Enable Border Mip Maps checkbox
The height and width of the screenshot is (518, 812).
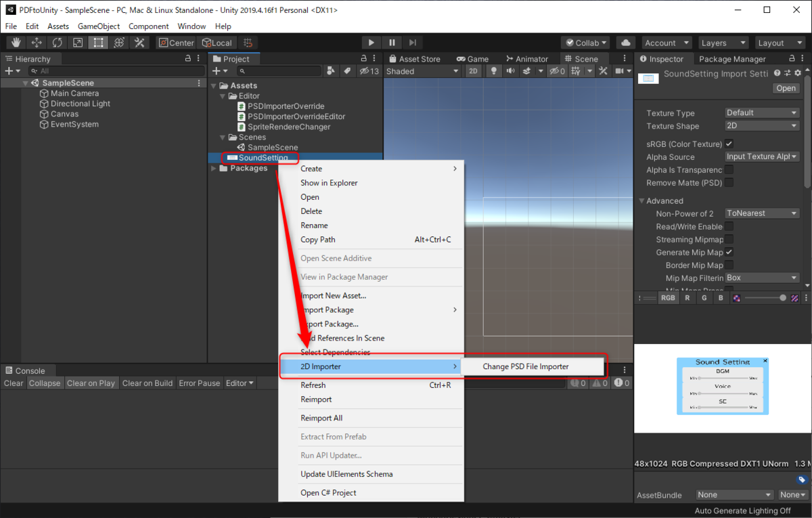click(x=729, y=265)
